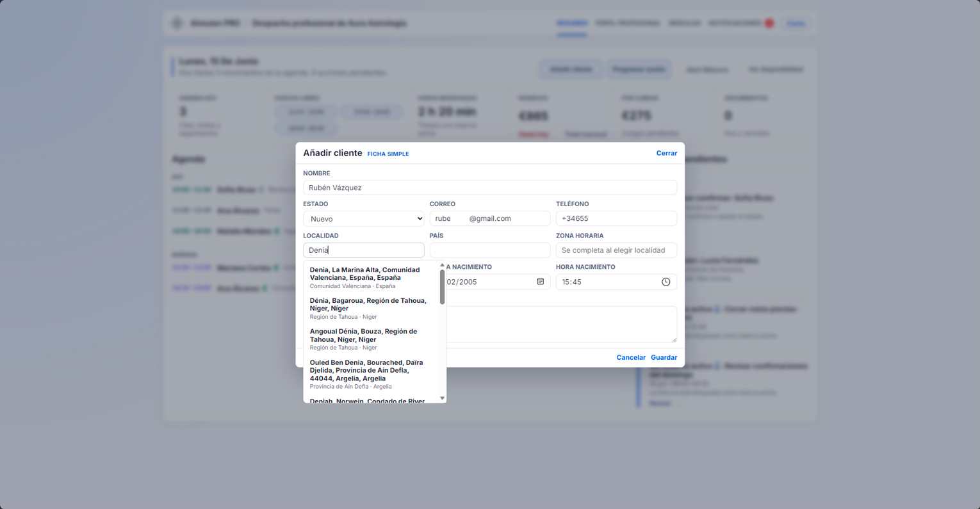Open the calendar picker for birth date

pyautogui.click(x=540, y=282)
